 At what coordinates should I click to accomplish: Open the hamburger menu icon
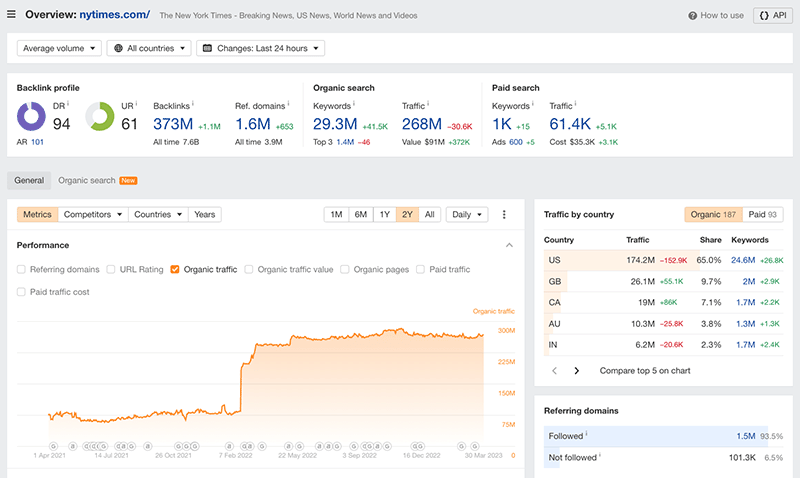[x=11, y=14]
